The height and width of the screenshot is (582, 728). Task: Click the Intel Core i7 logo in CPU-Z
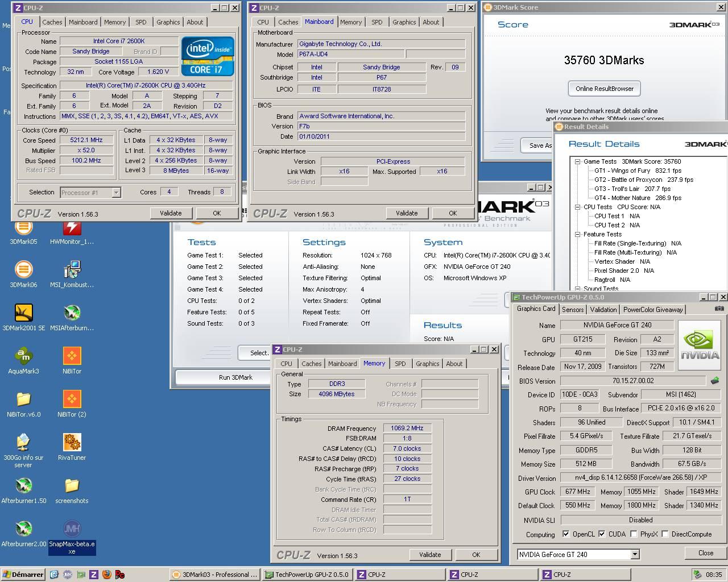[x=208, y=56]
